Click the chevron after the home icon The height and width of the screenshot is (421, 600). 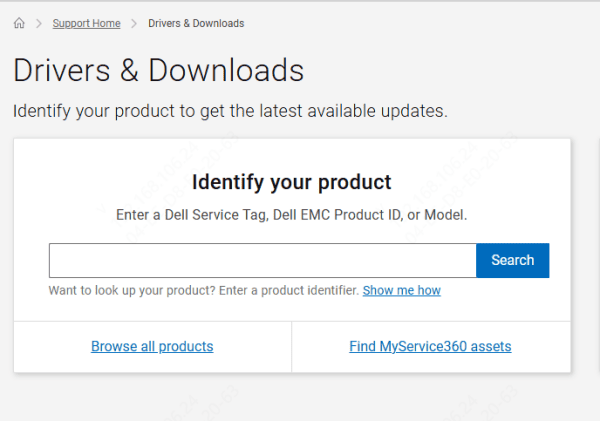pos(39,23)
